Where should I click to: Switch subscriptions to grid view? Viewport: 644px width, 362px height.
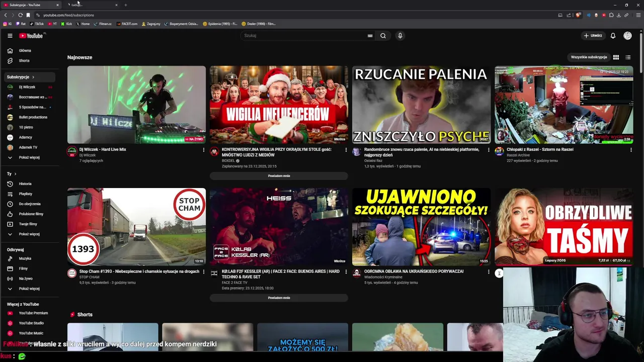click(x=616, y=57)
